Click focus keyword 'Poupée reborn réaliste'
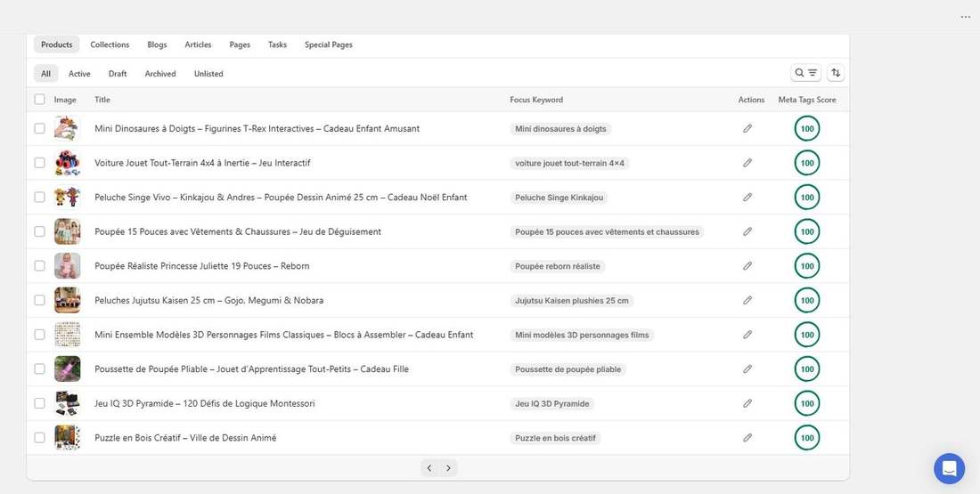This screenshot has height=494, width=980. [x=558, y=266]
